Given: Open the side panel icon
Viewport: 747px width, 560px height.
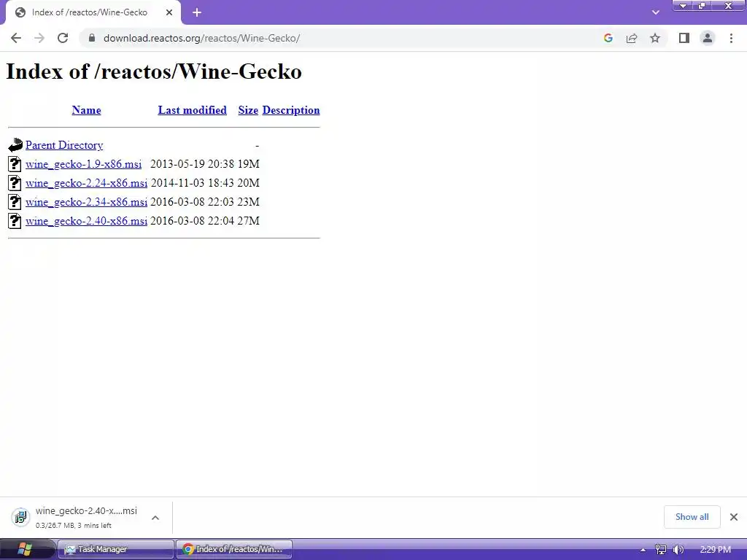Looking at the screenshot, I should click(684, 38).
